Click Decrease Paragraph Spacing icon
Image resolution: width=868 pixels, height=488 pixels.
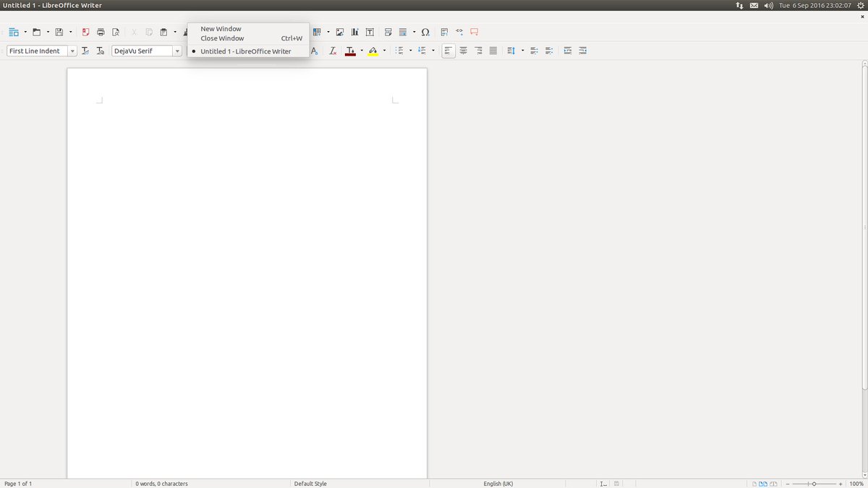[549, 51]
